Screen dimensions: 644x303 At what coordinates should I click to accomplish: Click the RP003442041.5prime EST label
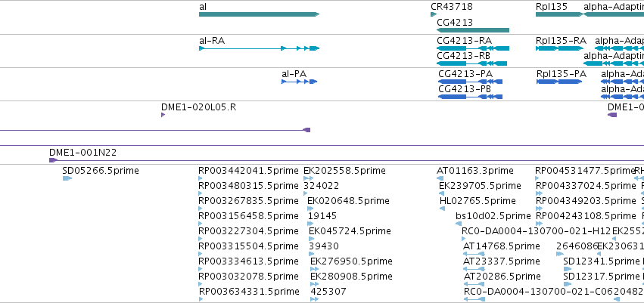point(248,171)
